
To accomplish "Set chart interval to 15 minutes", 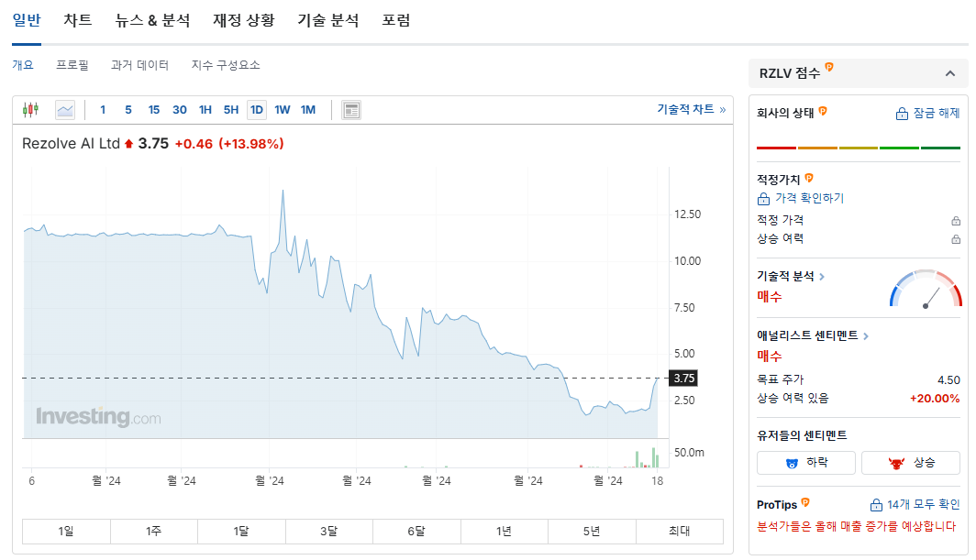I will pyautogui.click(x=154, y=110).
